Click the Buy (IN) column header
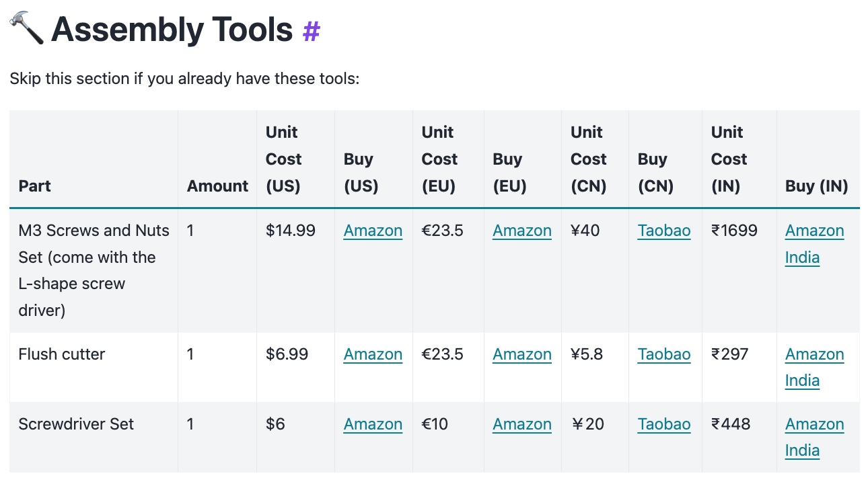 pyautogui.click(x=816, y=186)
